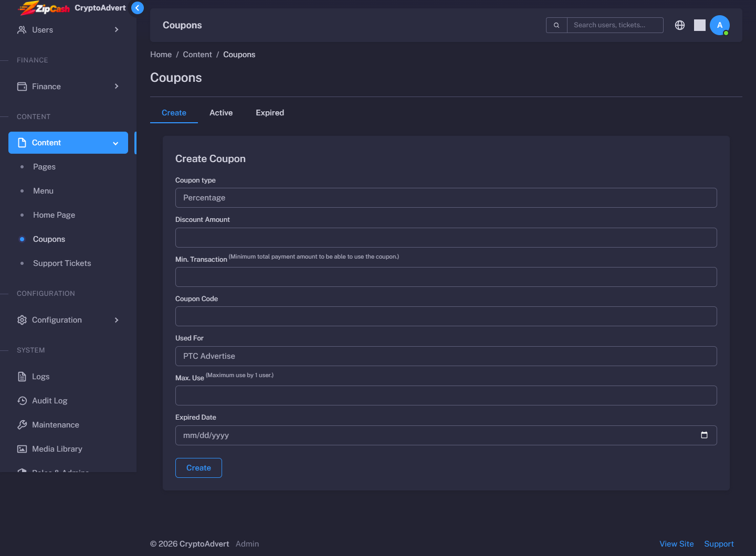Click the Create coupon button
The width and height of the screenshot is (756, 556).
pos(198,468)
